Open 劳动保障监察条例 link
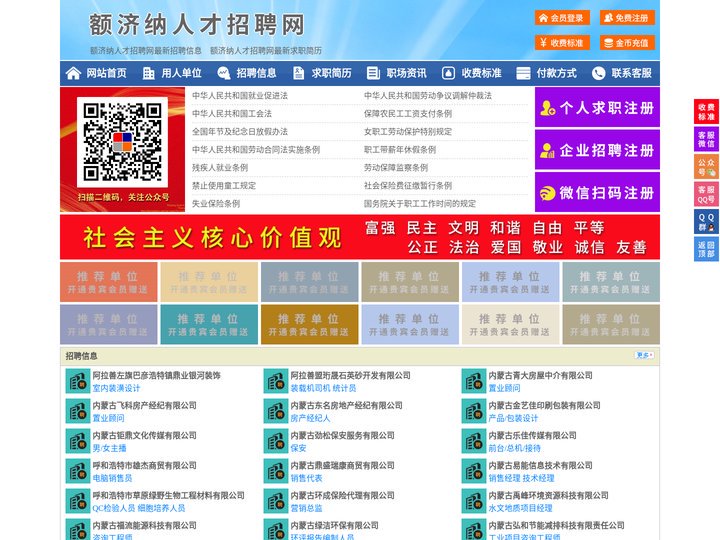720x540 pixels. [x=396, y=168]
